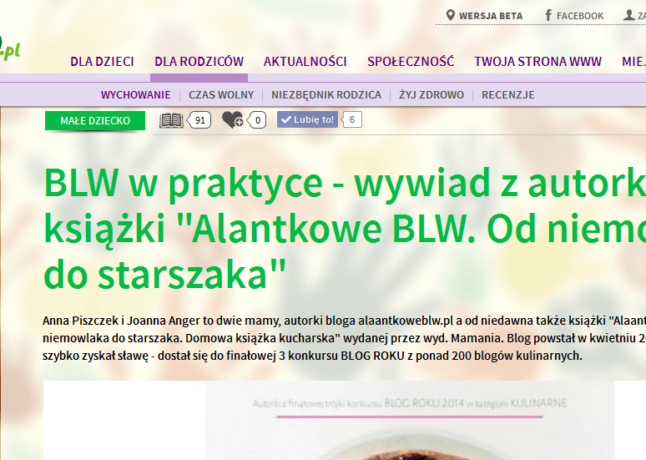
Task: Click the green 'Małe dziecko' category tag
Action: coord(95,120)
